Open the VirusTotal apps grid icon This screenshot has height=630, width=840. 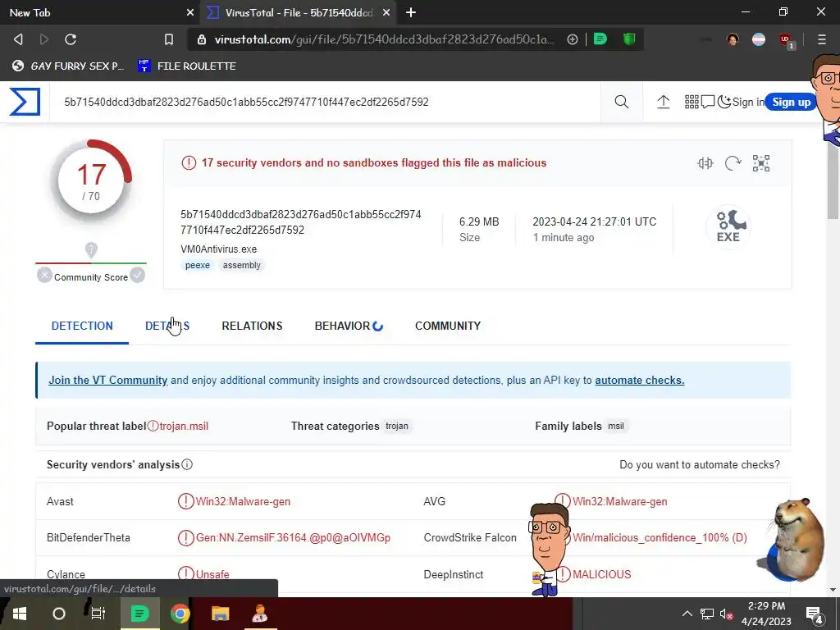click(692, 102)
